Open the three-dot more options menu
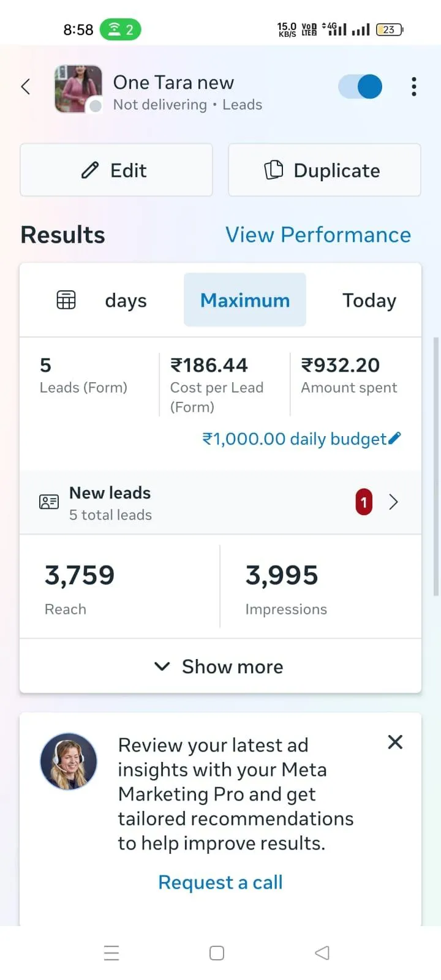The image size is (441, 980). click(x=414, y=86)
